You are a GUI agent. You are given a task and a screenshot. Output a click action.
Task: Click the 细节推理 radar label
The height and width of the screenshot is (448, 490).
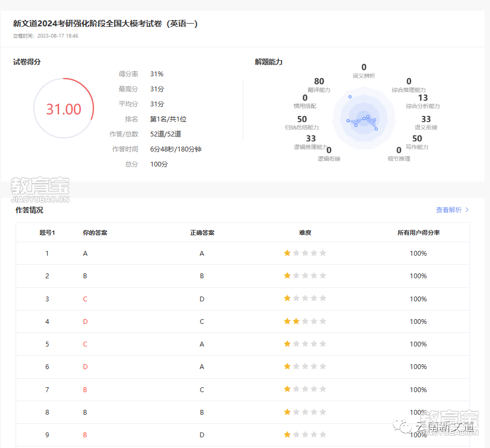[399, 158]
